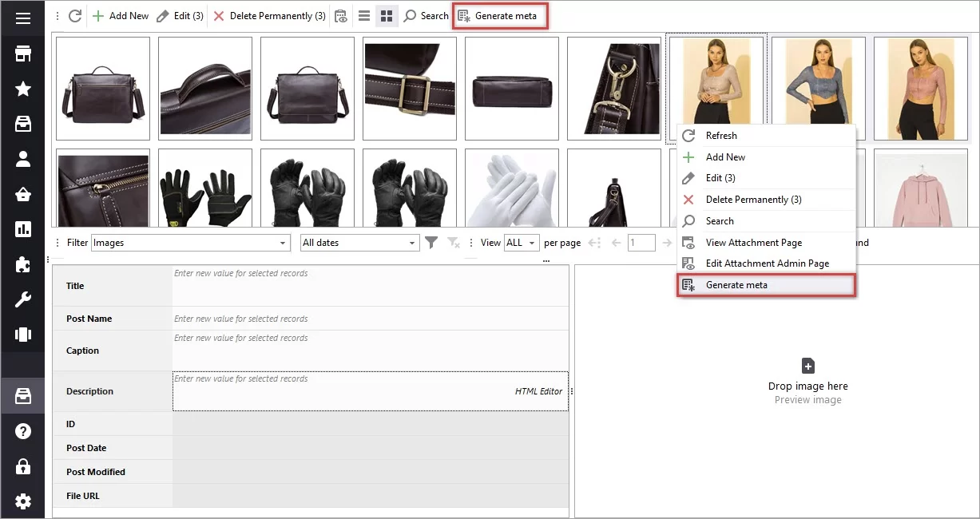
Task: Click the Refresh icon in the toolbar
Action: click(74, 15)
